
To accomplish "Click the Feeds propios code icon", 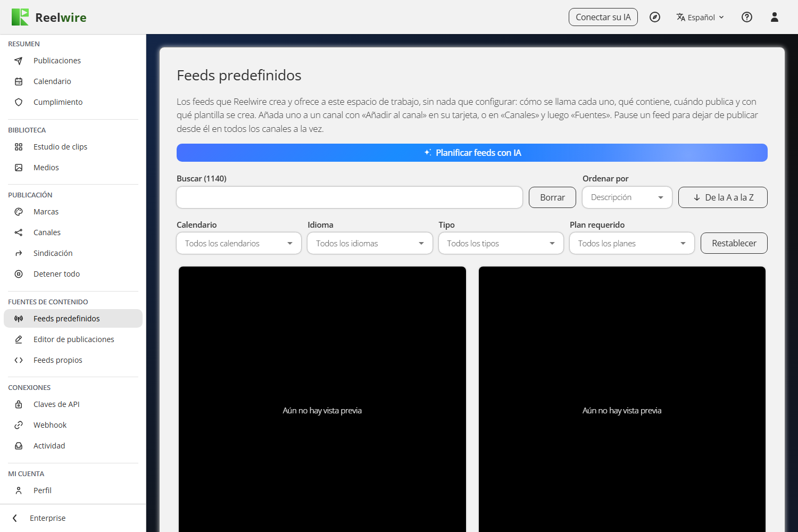I will [19, 360].
